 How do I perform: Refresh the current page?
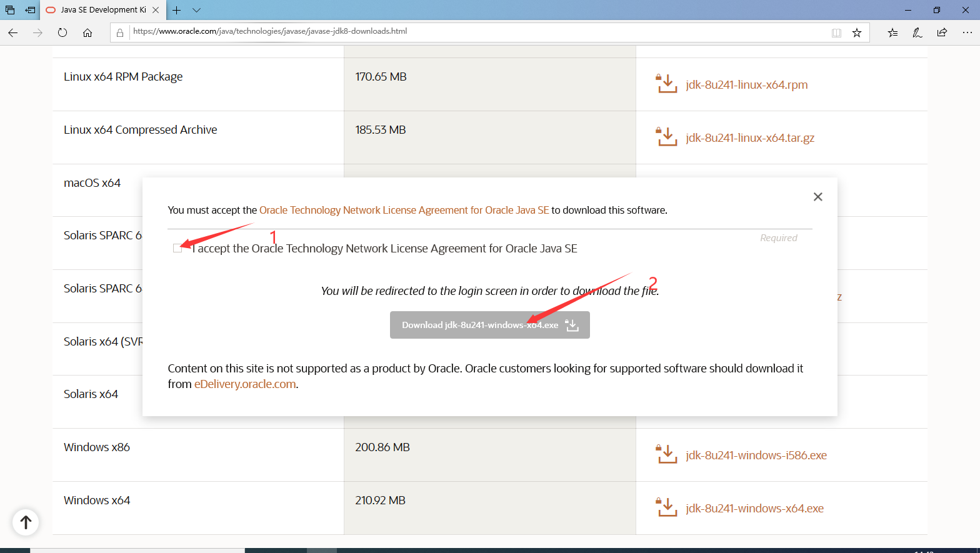pos(62,32)
